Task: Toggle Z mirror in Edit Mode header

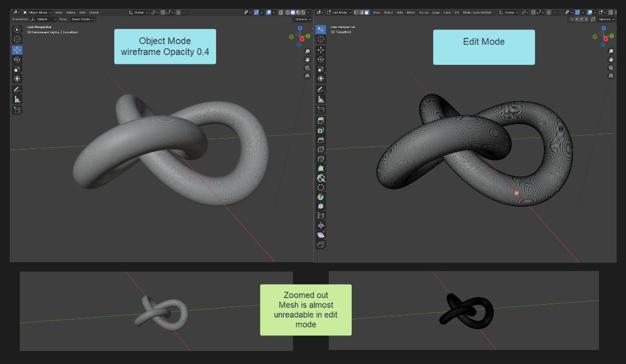Action: pos(587,19)
